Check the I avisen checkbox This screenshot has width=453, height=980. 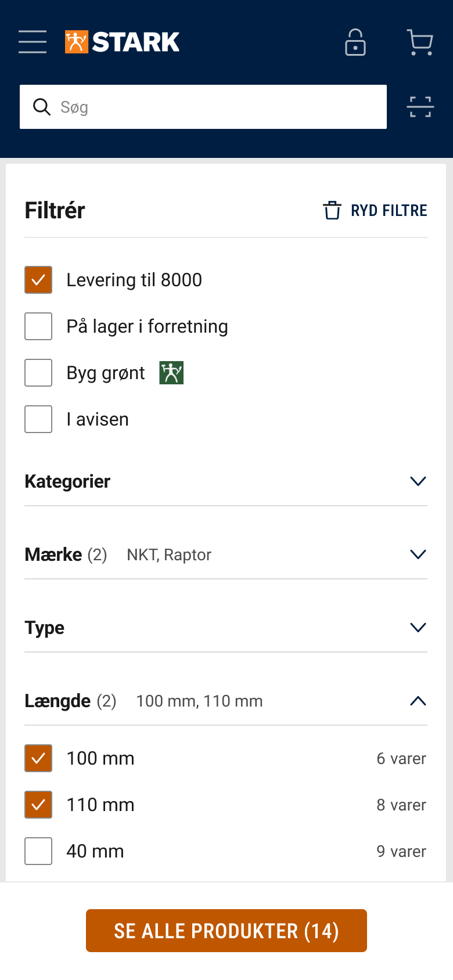coord(38,419)
